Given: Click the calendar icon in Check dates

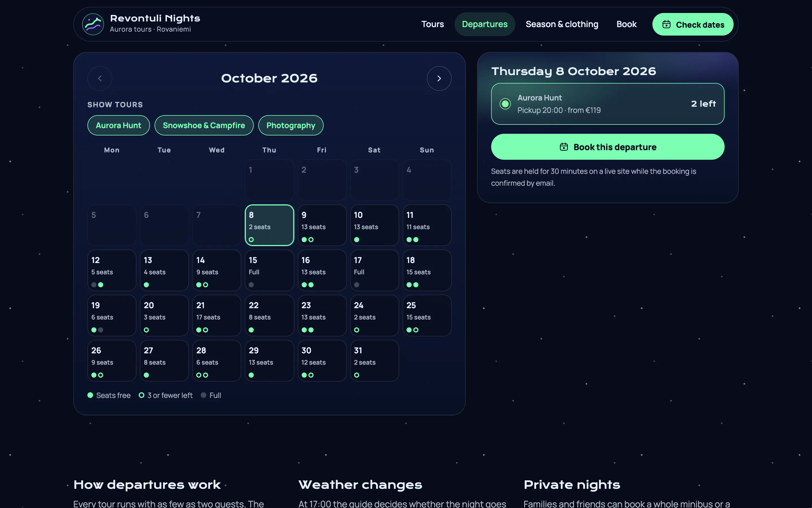Looking at the screenshot, I should click(x=667, y=25).
